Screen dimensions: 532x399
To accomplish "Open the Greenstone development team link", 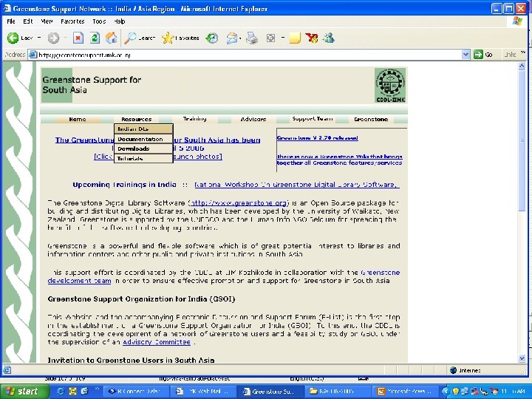I will [79, 281].
